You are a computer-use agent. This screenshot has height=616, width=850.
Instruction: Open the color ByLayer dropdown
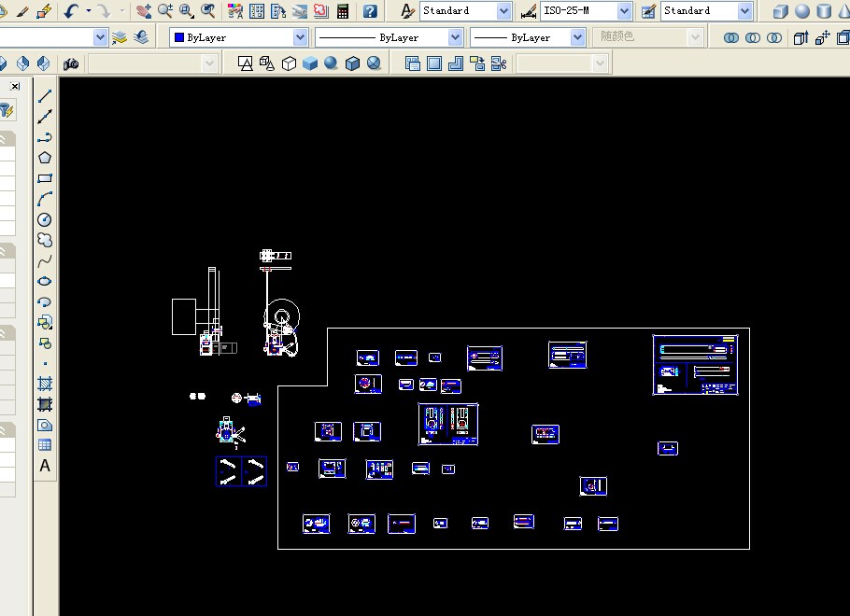tap(300, 37)
